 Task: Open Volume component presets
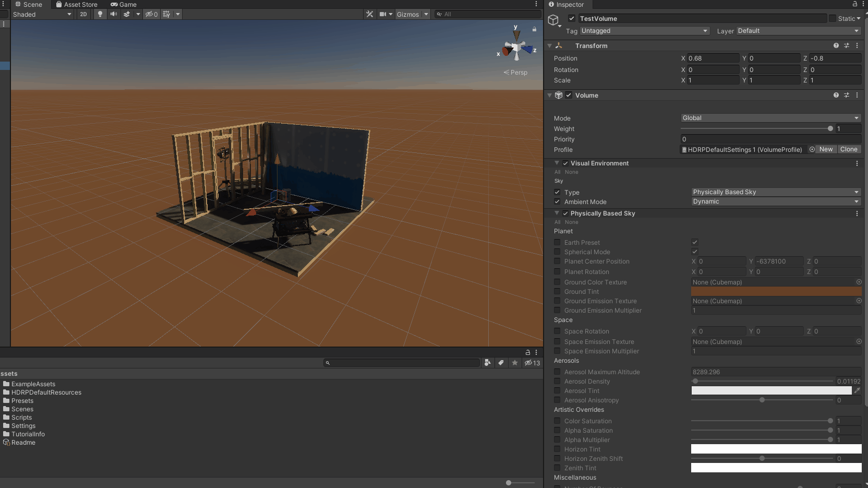click(x=847, y=95)
